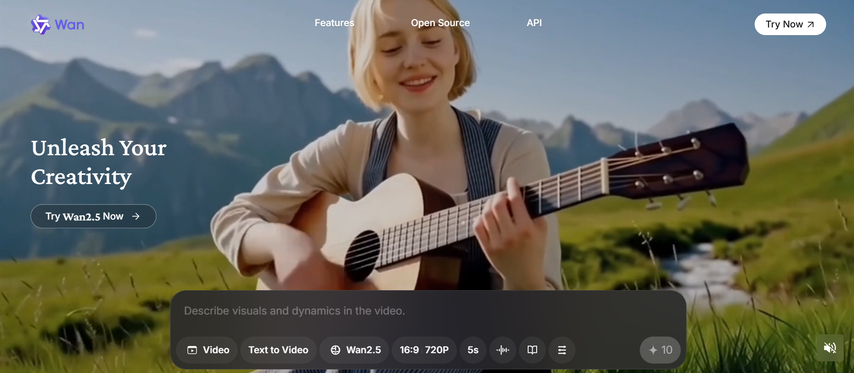
Task: Click the Try Now button
Action: tap(790, 24)
